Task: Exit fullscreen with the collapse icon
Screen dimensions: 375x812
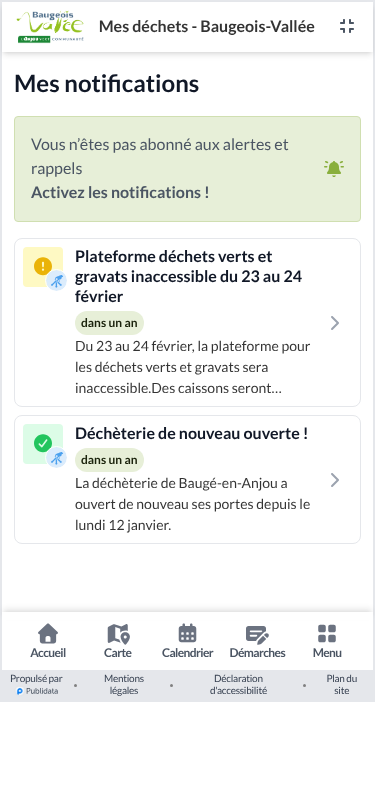Action: pos(347,26)
